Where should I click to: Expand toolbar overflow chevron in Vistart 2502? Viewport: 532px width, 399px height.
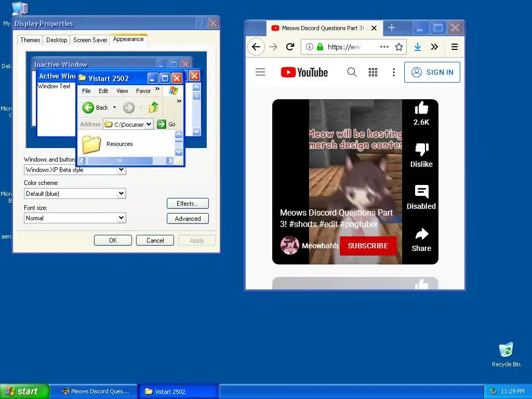(179, 101)
